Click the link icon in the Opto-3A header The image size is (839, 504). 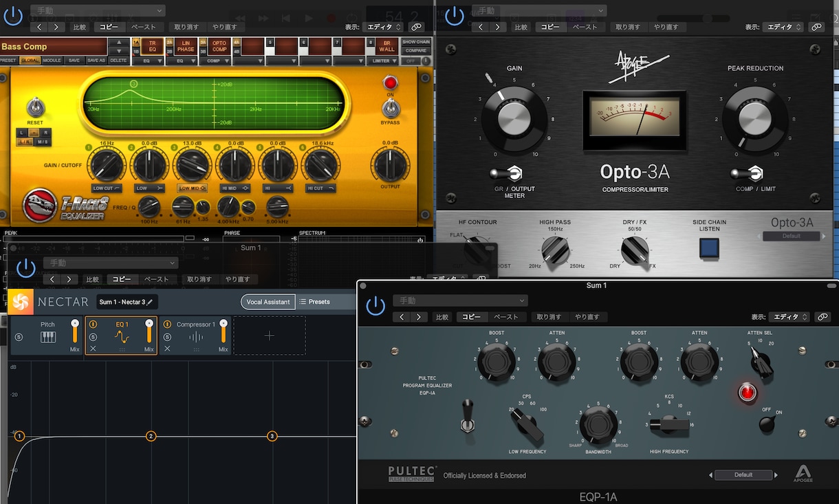coord(816,28)
